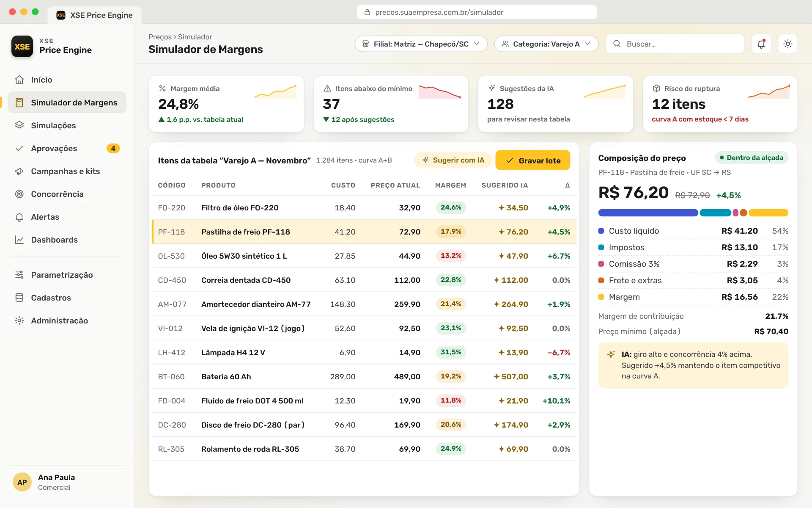Click the Concorrência target icon

click(19, 194)
